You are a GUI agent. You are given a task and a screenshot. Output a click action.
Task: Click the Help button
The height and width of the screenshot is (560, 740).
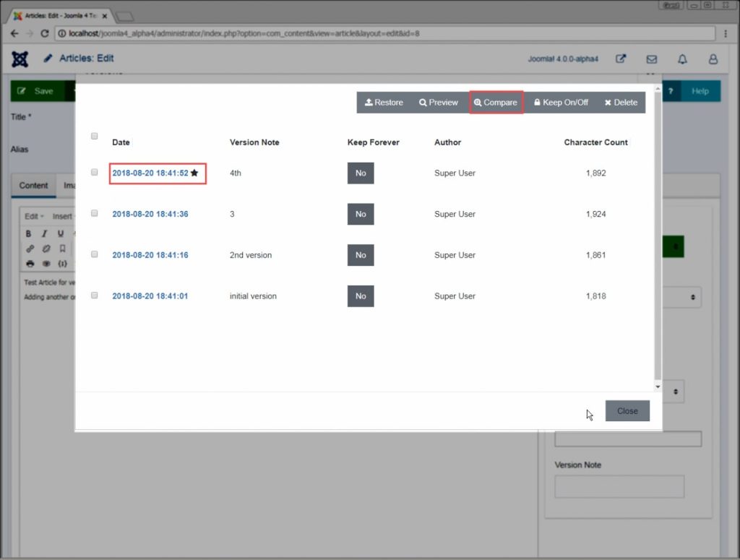pos(700,91)
